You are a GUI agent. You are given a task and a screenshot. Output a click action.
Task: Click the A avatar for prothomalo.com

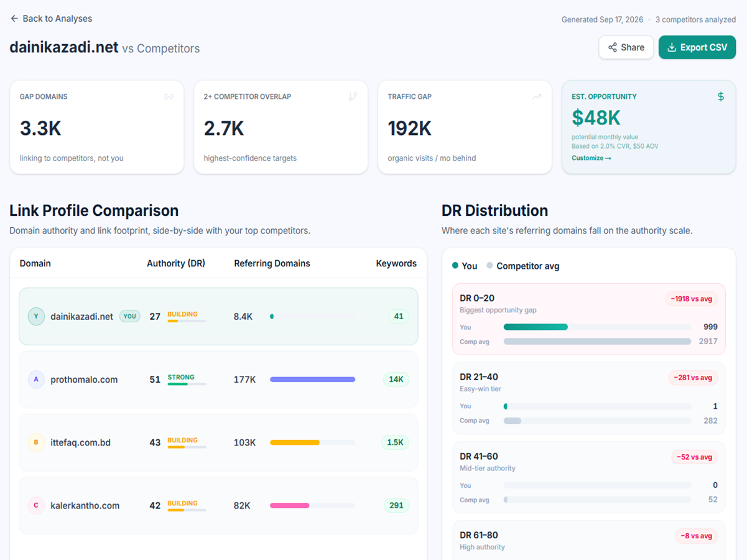click(36, 380)
